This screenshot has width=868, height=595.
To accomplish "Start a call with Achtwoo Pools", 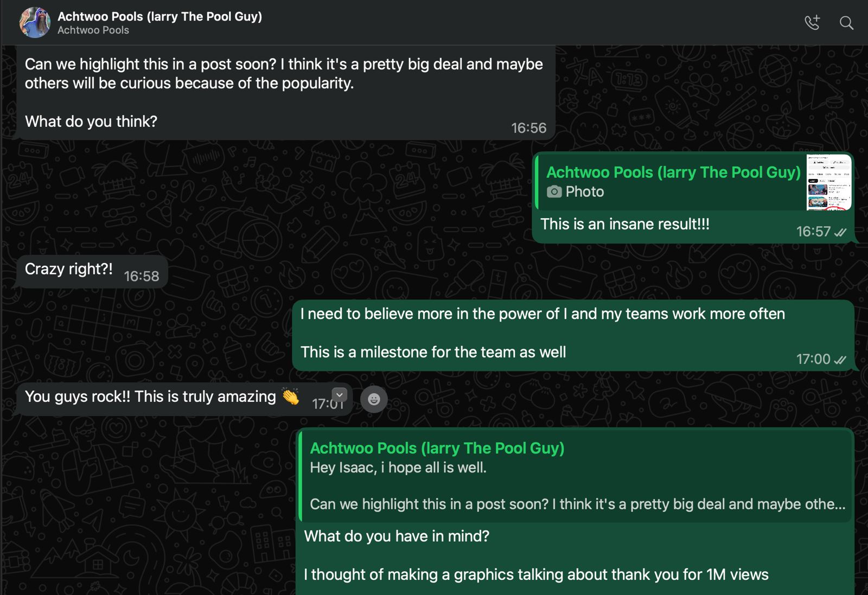I will [812, 23].
